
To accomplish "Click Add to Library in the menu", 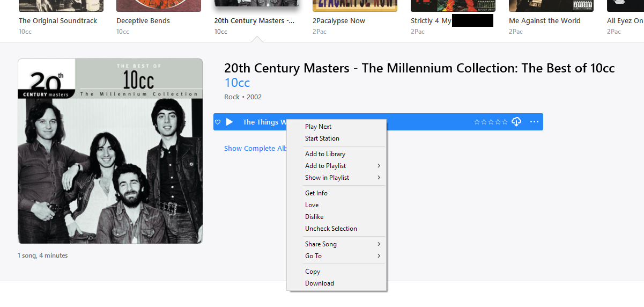I will 325,154.
